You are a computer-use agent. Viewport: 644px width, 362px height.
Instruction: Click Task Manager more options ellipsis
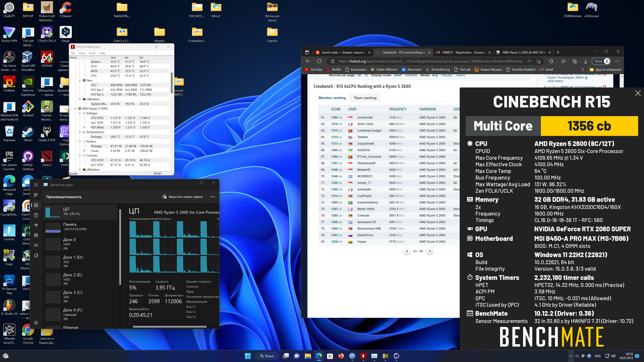point(213,197)
